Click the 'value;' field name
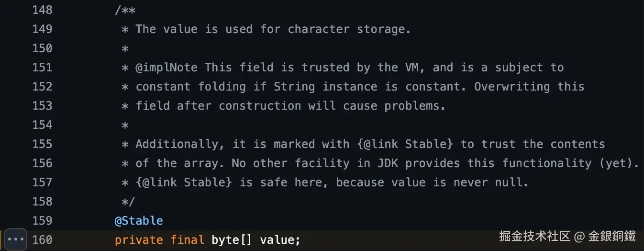This screenshot has width=644, height=251. click(280, 240)
